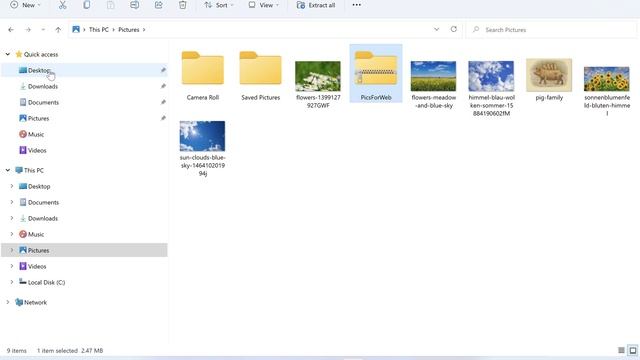640x360 pixels.
Task: Click the Share icon in toolbar
Action: point(158,5)
